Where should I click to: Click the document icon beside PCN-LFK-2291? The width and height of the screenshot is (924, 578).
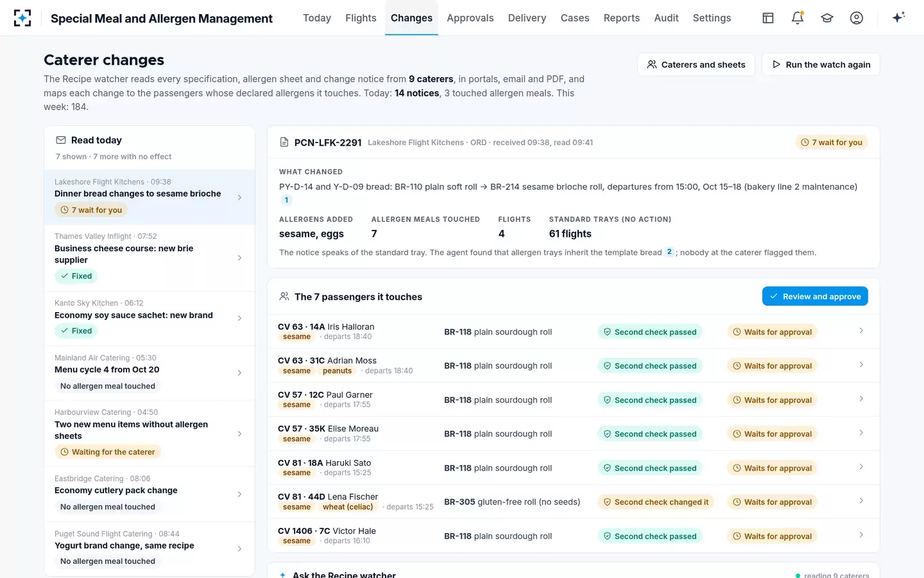point(284,143)
